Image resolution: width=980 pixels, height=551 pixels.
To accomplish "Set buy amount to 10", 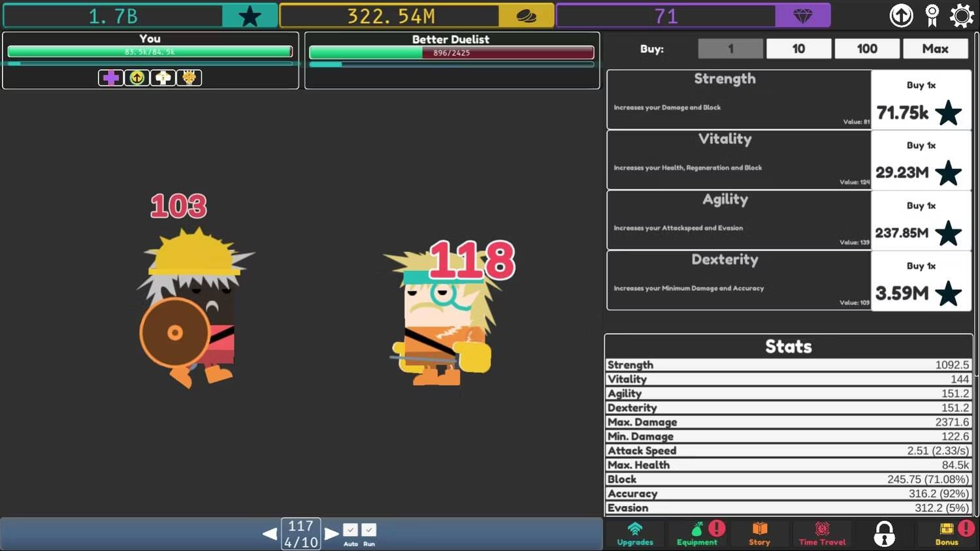I will (x=798, y=48).
